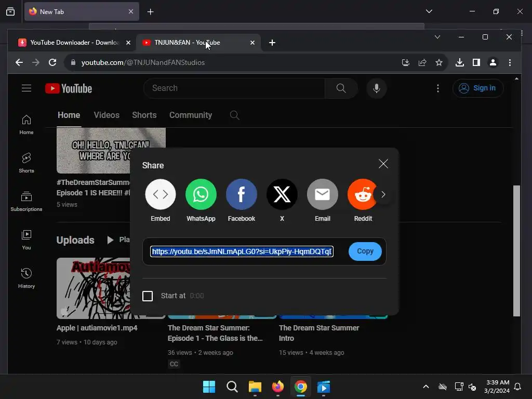The width and height of the screenshot is (532, 399).
Task: Search within the channel magnifier
Action: coord(234,115)
